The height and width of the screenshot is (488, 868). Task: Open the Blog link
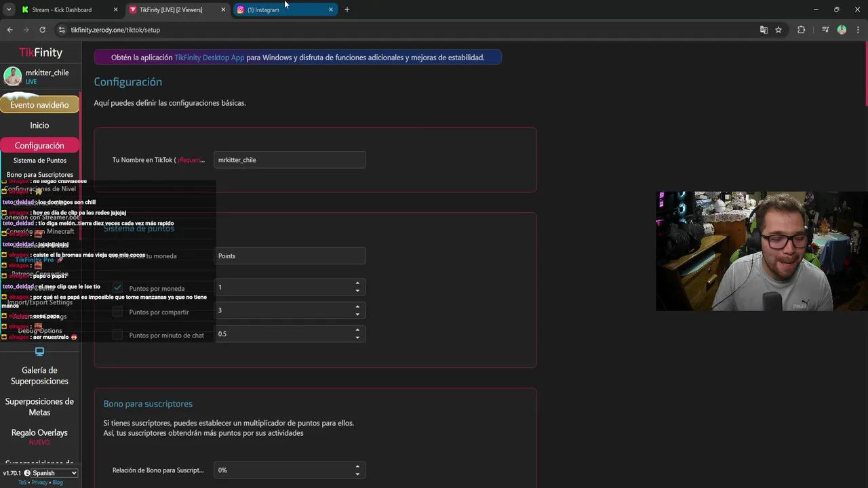(58, 483)
